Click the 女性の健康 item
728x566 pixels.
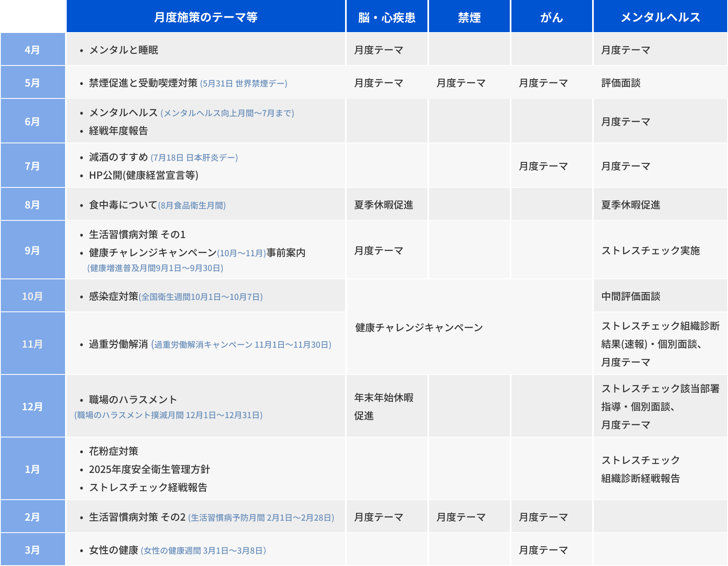[x=114, y=550]
